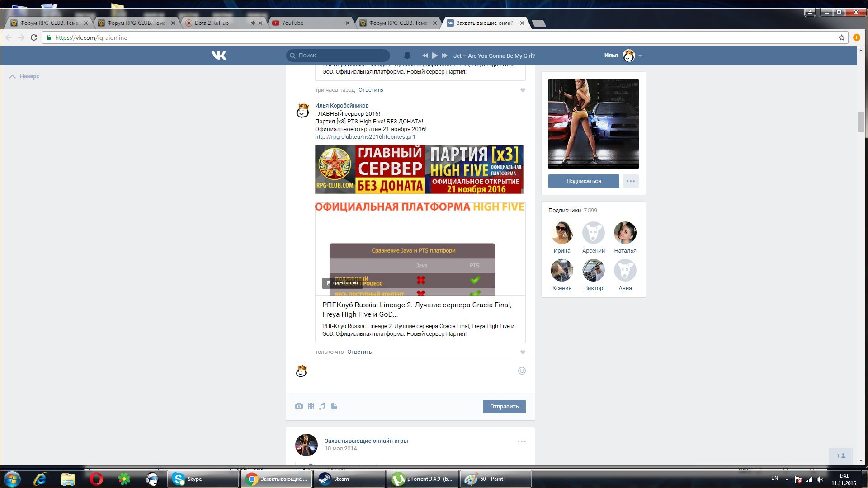Switch to Skype in the taskbar
Image resolution: width=868 pixels, height=488 pixels.
click(x=203, y=479)
